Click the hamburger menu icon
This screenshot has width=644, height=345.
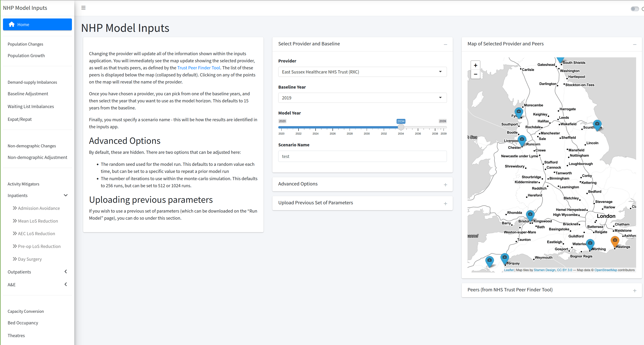point(84,8)
